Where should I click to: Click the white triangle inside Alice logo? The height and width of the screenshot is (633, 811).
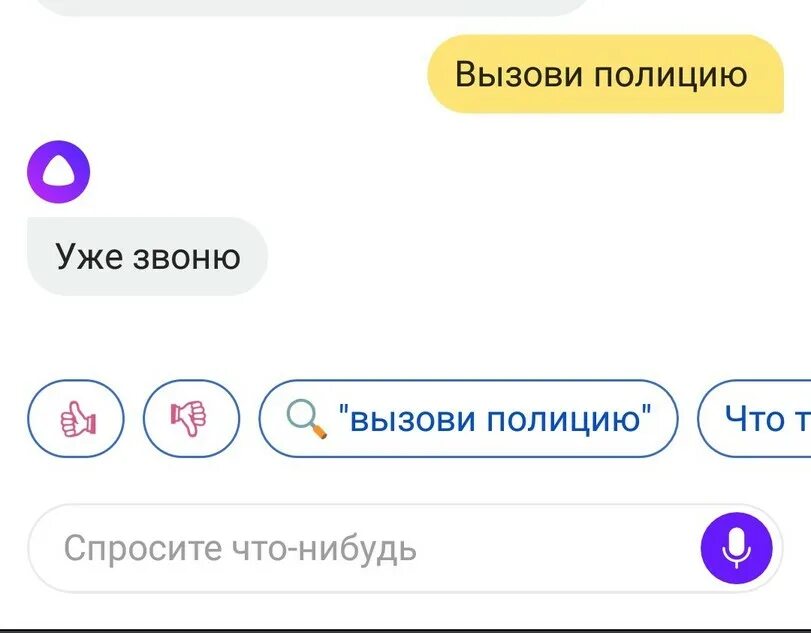pyautogui.click(x=58, y=171)
